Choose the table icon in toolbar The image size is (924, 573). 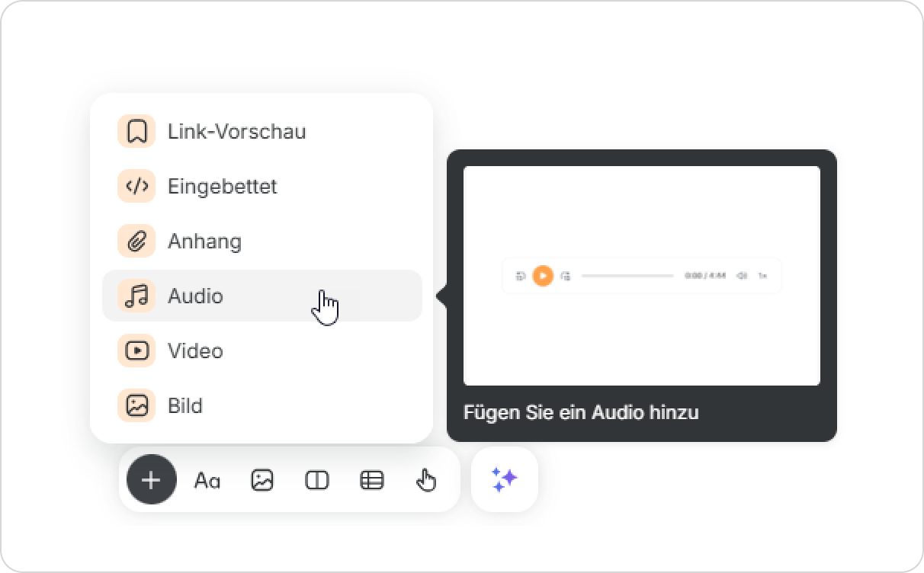point(372,480)
